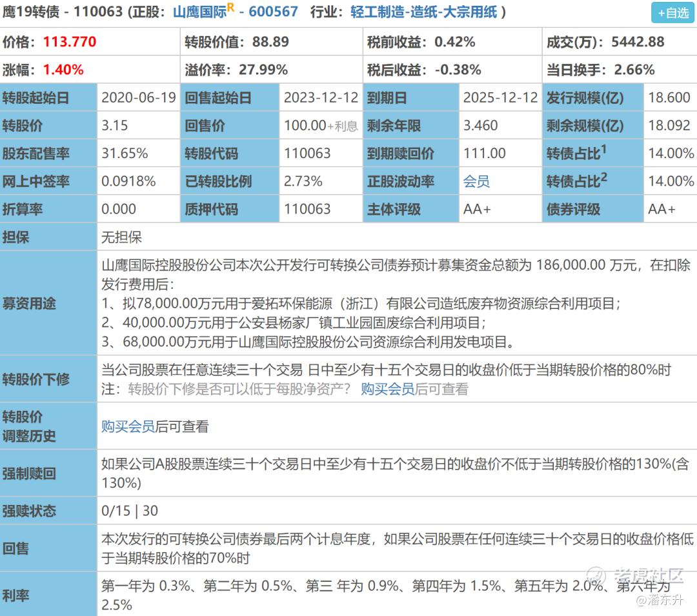This screenshot has width=697, height=616.
Task: Click the 鹰19转债 - 110063 title
Action: 63,12
